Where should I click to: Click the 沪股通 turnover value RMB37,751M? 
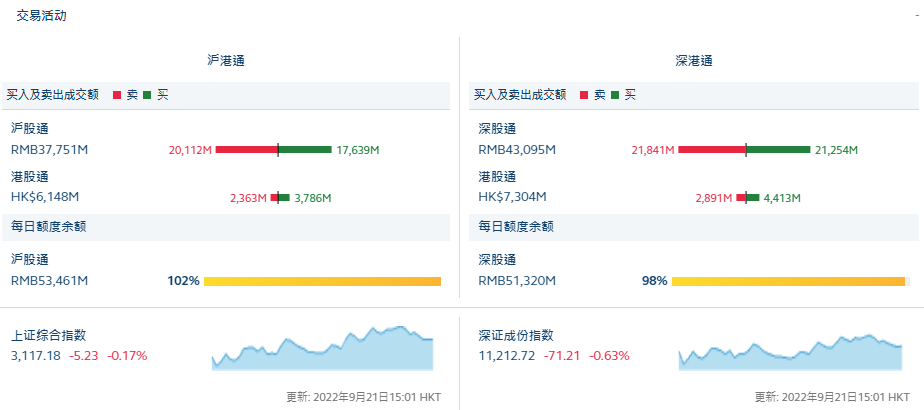(50, 150)
